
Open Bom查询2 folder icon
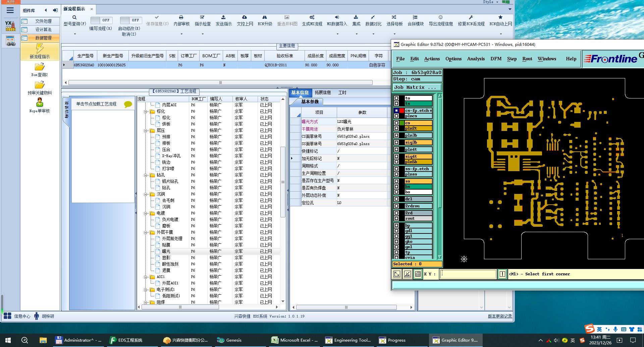point(40,67)
